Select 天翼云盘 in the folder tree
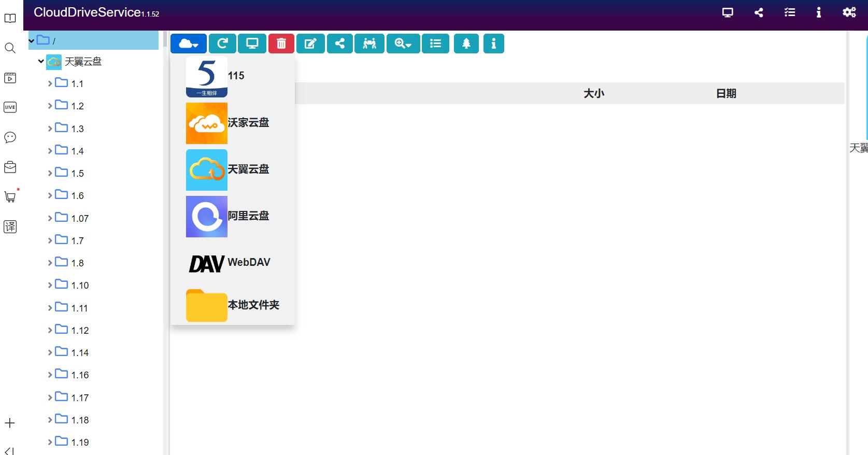 75,62
